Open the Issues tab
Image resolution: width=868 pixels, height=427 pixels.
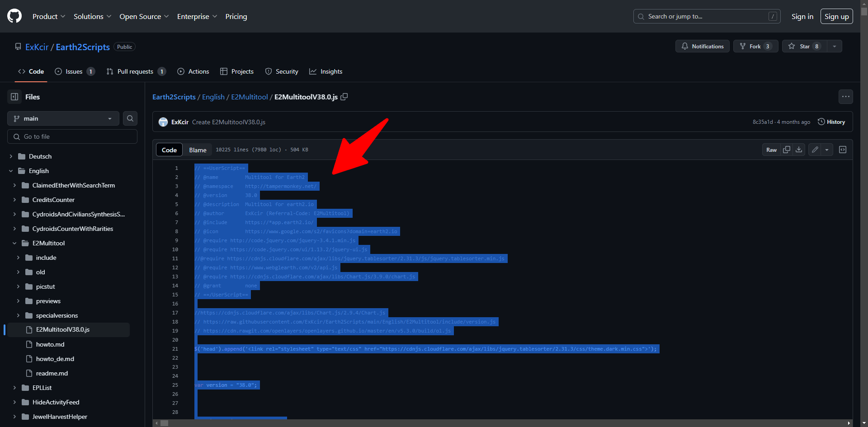click(x=75, y=71)
